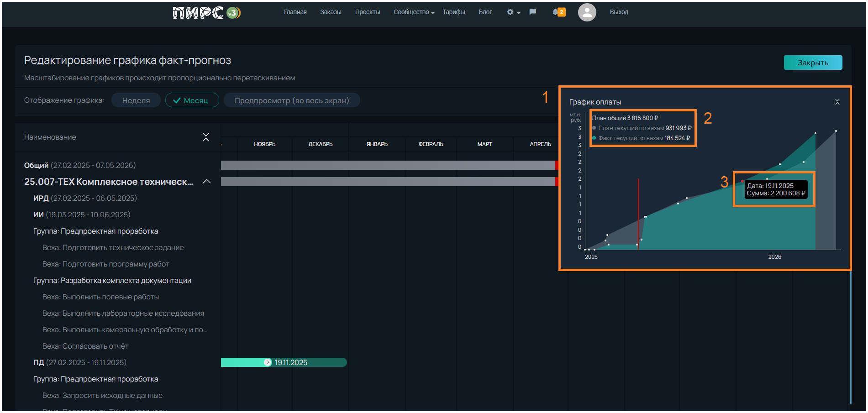Screen dimensions: 868x413
Task: Select Месяц display mode
Action: tap(192, 100)
